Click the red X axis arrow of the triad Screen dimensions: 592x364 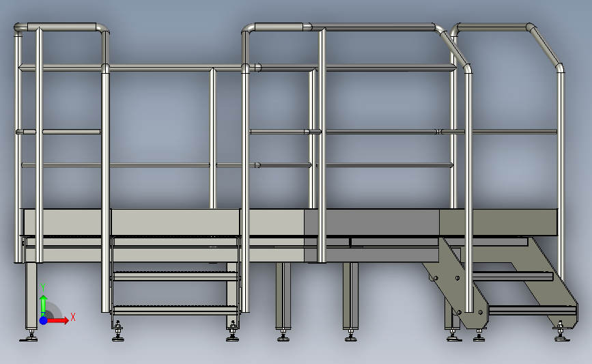coord(58,320)
